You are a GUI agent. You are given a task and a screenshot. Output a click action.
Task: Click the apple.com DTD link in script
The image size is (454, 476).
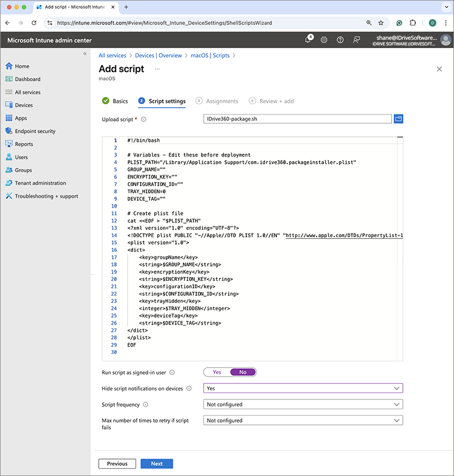click(344, 235)
